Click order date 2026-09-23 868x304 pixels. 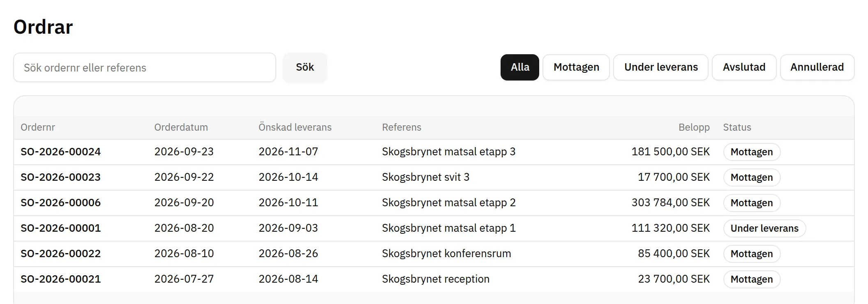pos(184,152)
